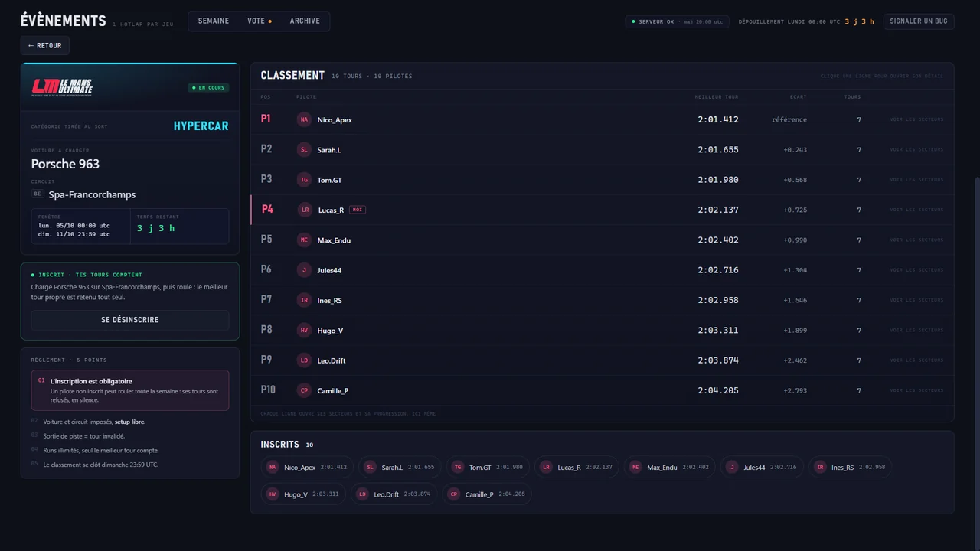Expand sectors for Tom.GT row

tap(916, 180)
